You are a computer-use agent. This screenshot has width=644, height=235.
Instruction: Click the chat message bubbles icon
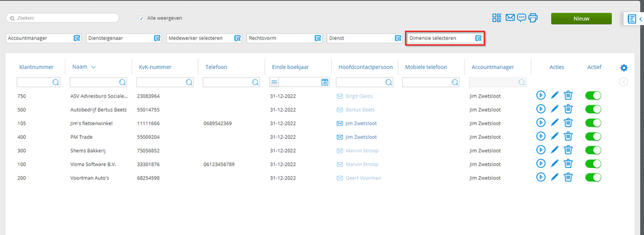[x=521, y=17]
